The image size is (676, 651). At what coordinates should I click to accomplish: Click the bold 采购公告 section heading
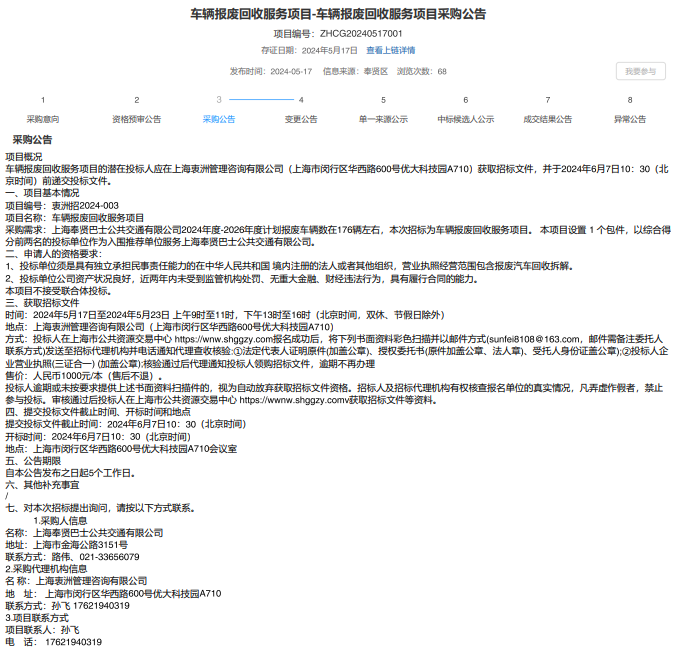(33, 139)
